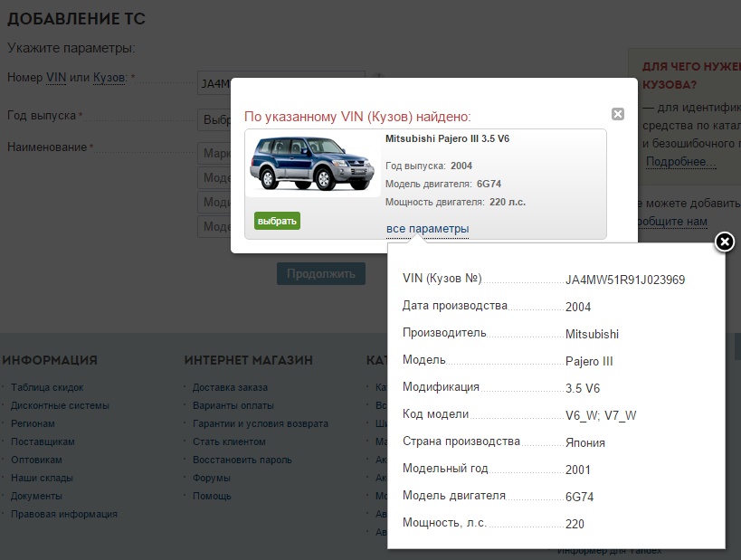
Task: Close the VIN search result popup
Action: (618, 114)
